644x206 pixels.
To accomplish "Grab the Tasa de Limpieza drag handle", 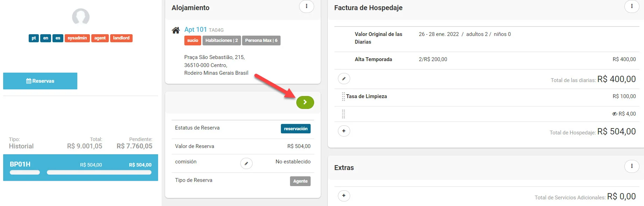I will click(343, 96).
